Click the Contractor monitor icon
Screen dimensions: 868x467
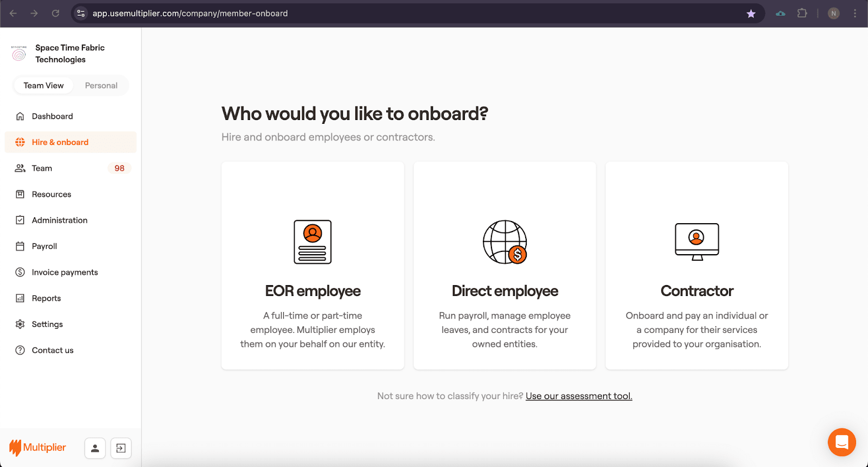[x=697, y=242]
